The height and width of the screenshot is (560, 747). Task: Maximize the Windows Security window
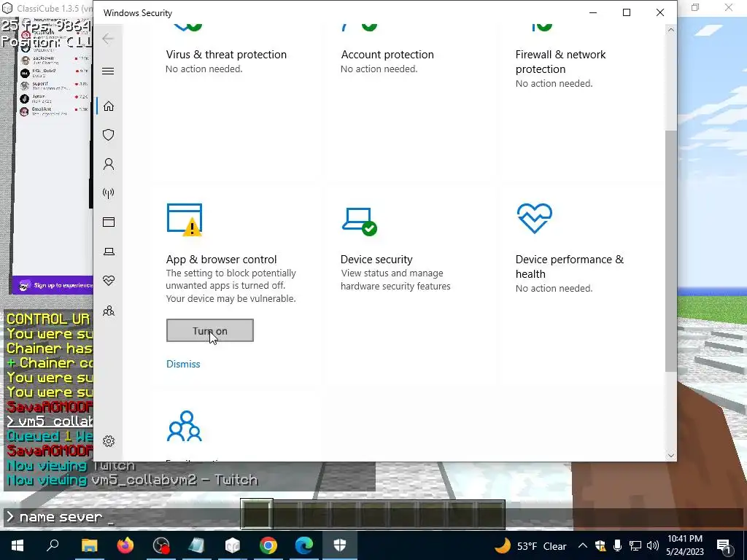point(627,13)
